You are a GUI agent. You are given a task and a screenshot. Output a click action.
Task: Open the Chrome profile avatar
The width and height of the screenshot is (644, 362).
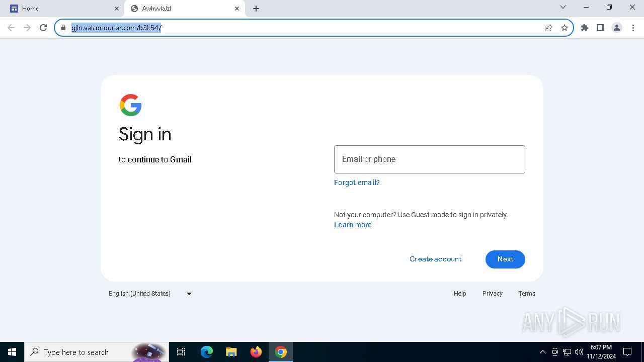click(x=617, y=28)
